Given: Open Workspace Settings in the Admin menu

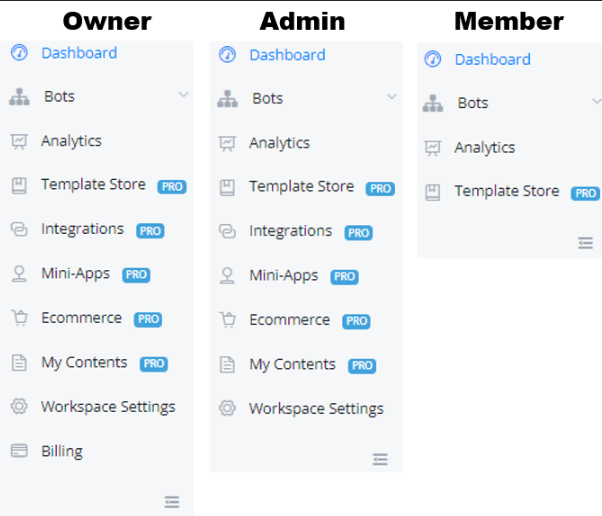Looking at the screenshot, I should point(316,409).
